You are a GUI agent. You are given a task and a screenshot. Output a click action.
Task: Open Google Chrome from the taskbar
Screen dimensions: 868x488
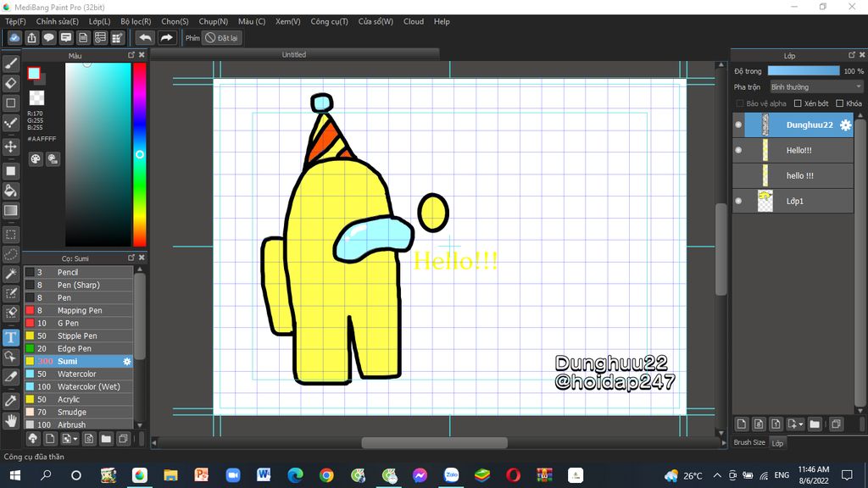click(326, 475)
